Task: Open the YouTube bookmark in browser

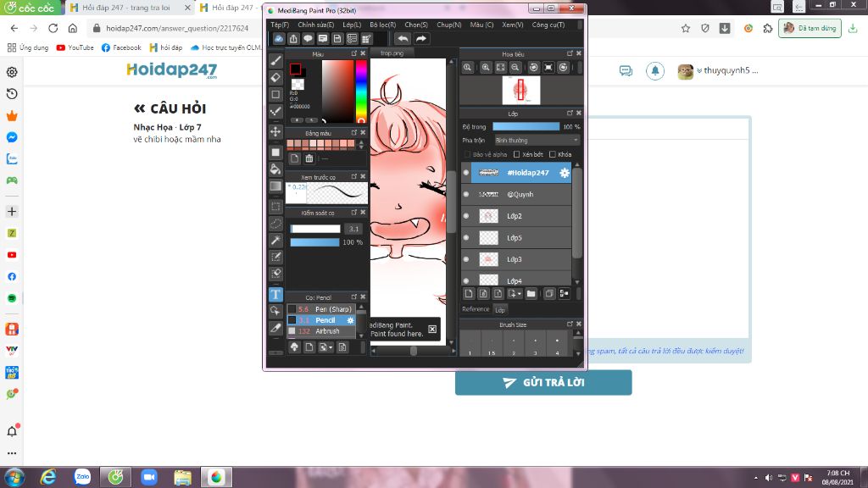Action: 75,47
